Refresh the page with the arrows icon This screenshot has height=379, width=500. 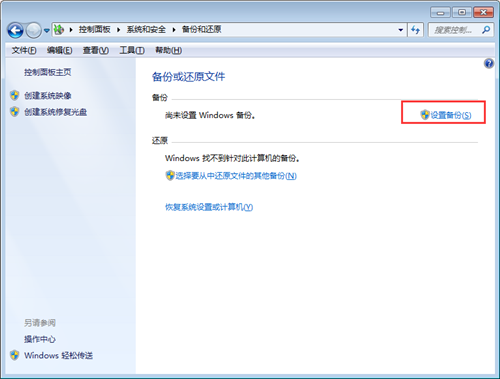tap(415, 30)
